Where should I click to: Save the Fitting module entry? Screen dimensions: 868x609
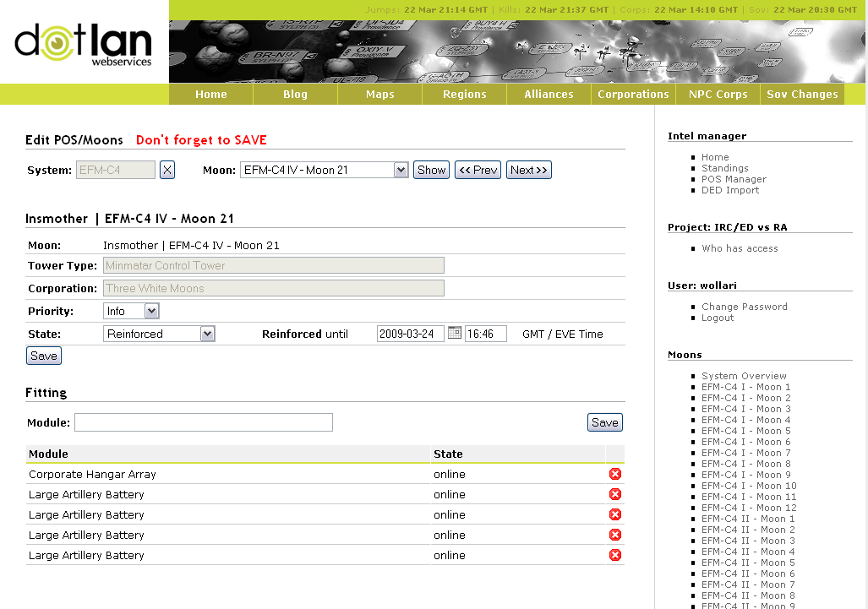pyautogui.click(x=604, y=422)
